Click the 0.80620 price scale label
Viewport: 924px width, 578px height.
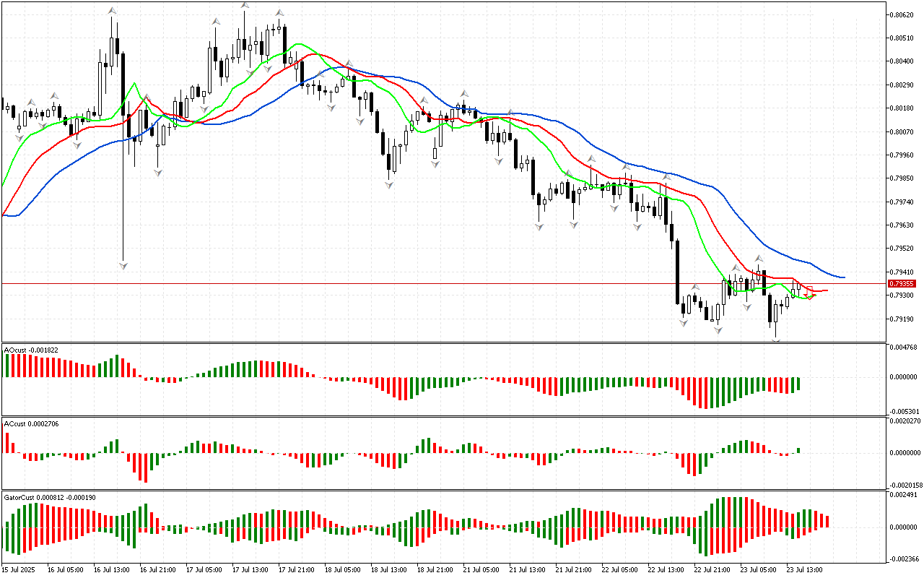902,14
